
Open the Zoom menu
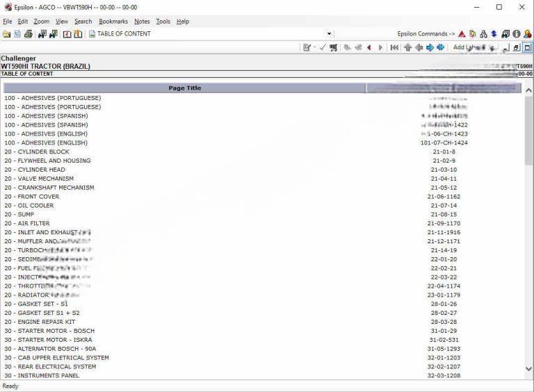pos(42,22)
